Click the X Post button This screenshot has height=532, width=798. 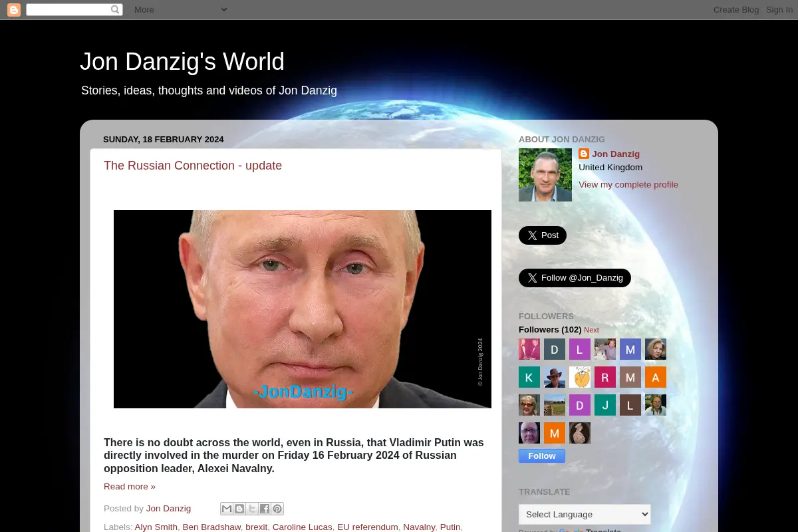click(x=543, y=235)
